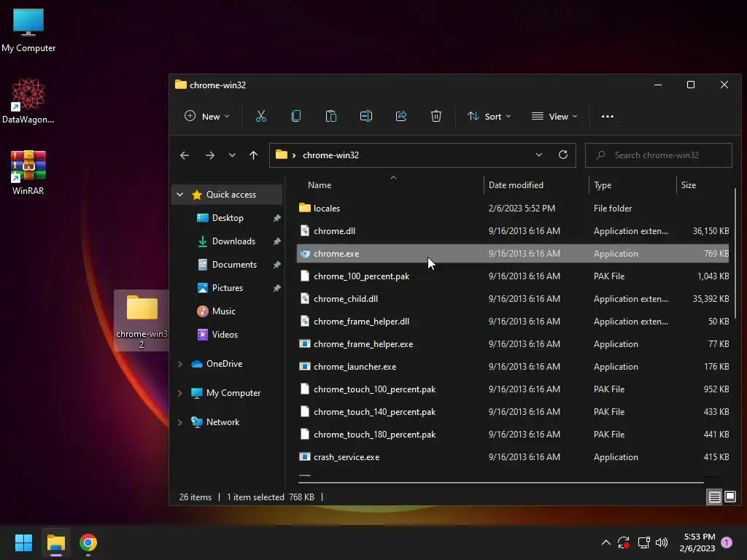
Task: Open Desktop in navigation pane
Action: (228, 218)
